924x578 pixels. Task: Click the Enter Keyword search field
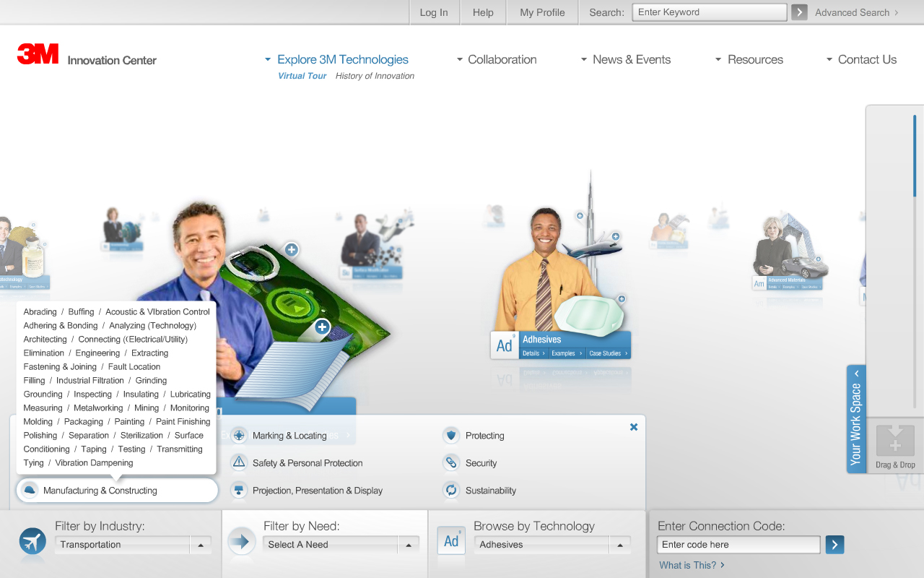[x=709, y=12]
